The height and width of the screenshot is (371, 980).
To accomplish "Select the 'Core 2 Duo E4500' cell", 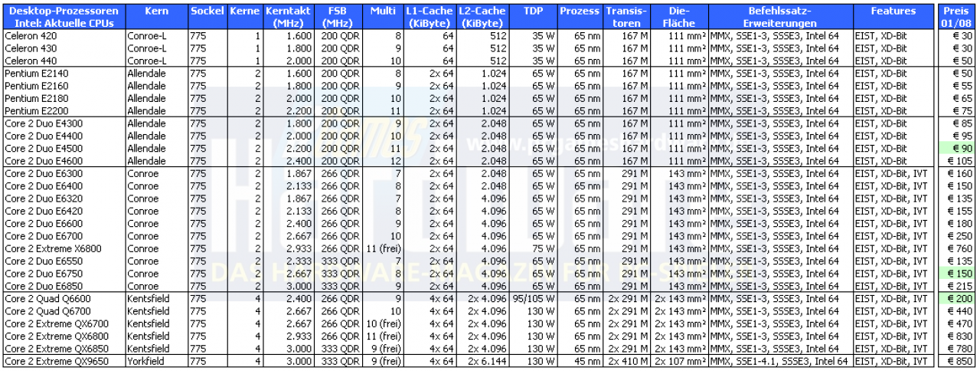I will pos(64,148).
